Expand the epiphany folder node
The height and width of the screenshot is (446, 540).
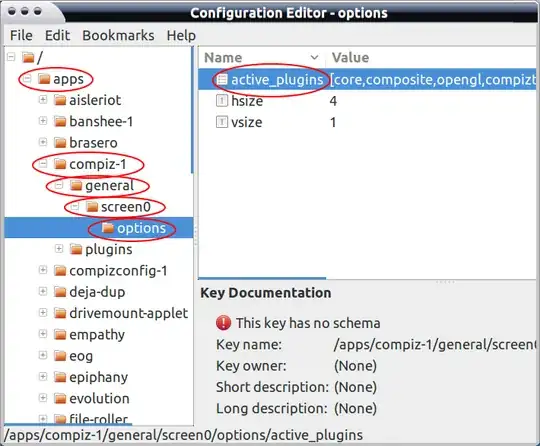[x=43, y=377]
